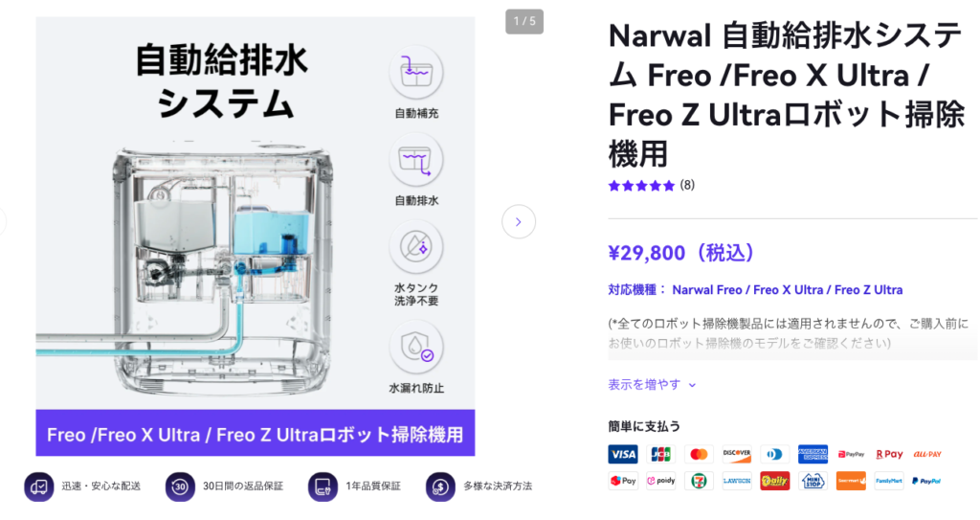Click the next image arrow button
Image resolution: width=980 pixels, height=520 pixels.
pyautogui.click(x=518, y=221)
